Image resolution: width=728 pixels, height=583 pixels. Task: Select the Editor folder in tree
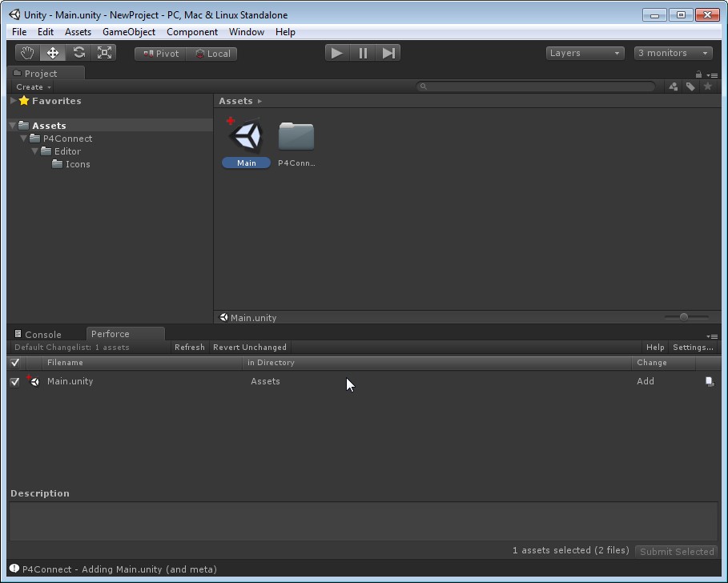[x=61, y=151]
